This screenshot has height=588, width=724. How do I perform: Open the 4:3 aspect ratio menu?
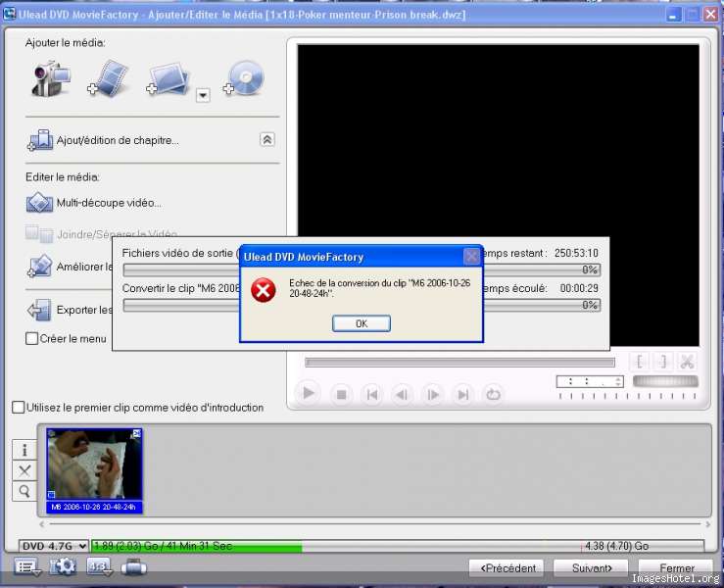[100, 566]
